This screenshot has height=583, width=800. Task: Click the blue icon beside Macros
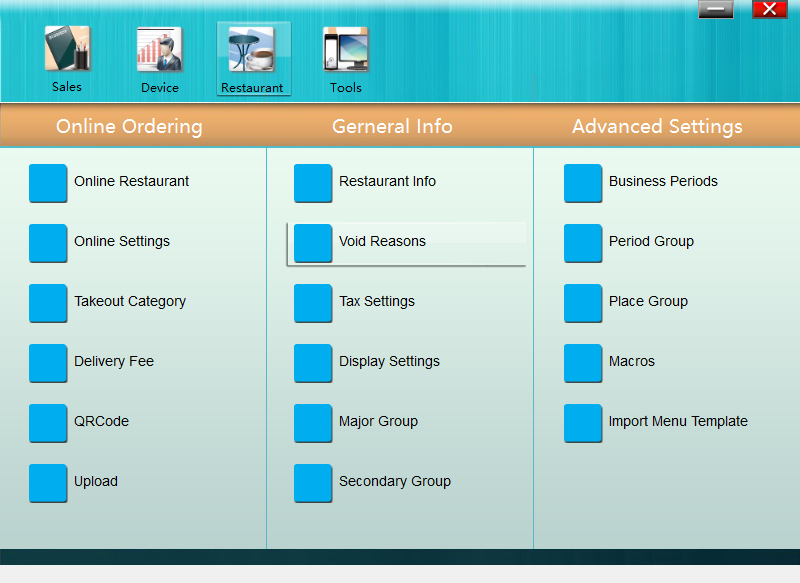pyautogui.click(x=583, y=363)
